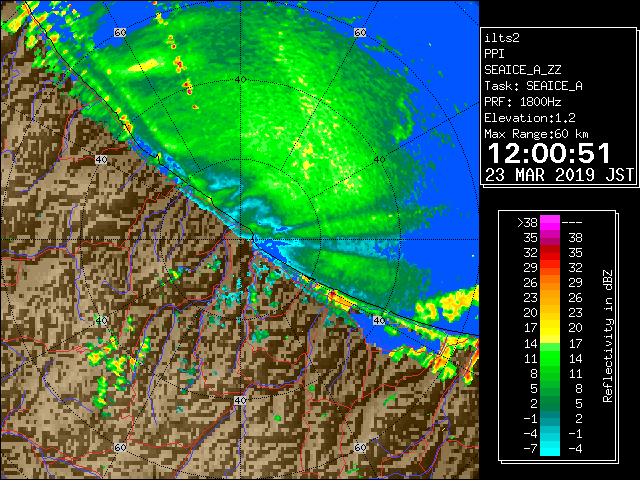Viewport: 640px width, 480px height.
Task: Pick the red swatch in the 32/35 row
Action: coord(550,253)
